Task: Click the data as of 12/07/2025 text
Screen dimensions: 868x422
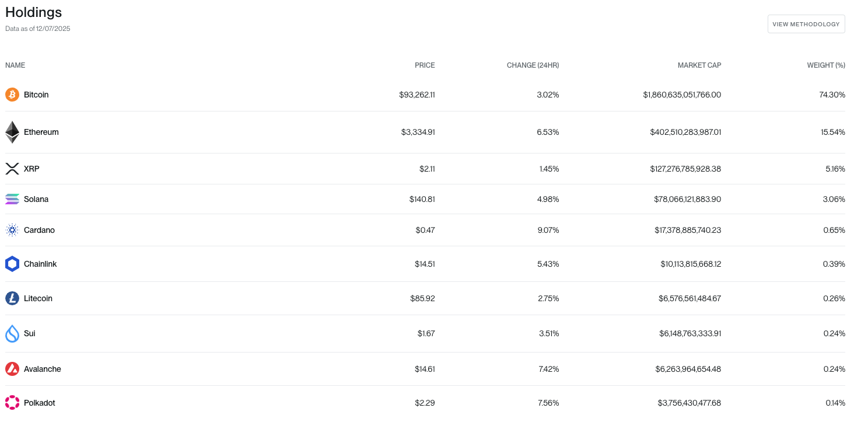Action: (37, 28)
